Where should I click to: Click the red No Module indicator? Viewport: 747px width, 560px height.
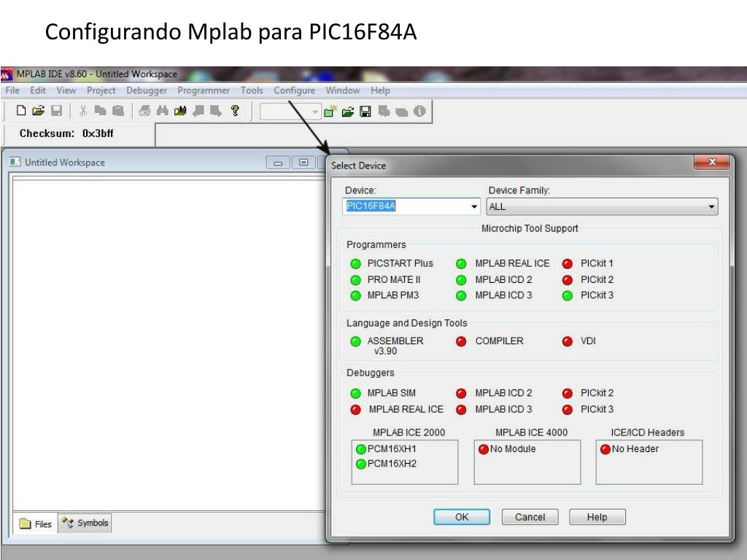(483, 449)
